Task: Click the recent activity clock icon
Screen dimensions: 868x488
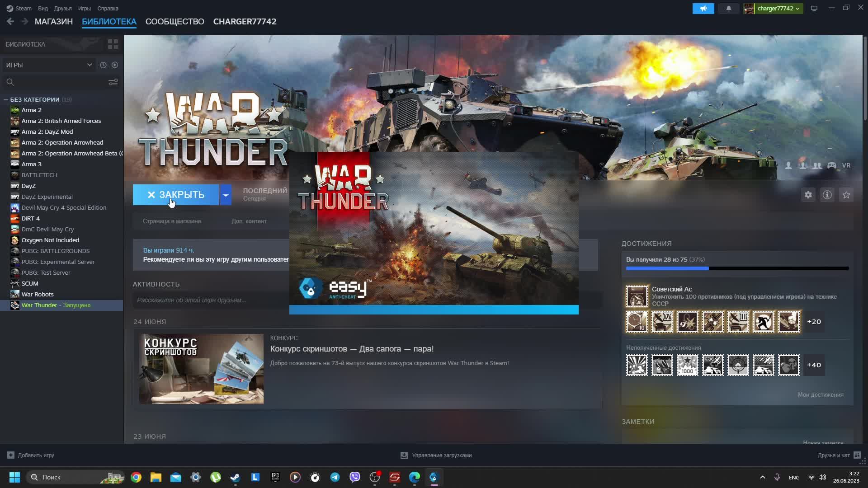Action: click(x=103, y=65)
